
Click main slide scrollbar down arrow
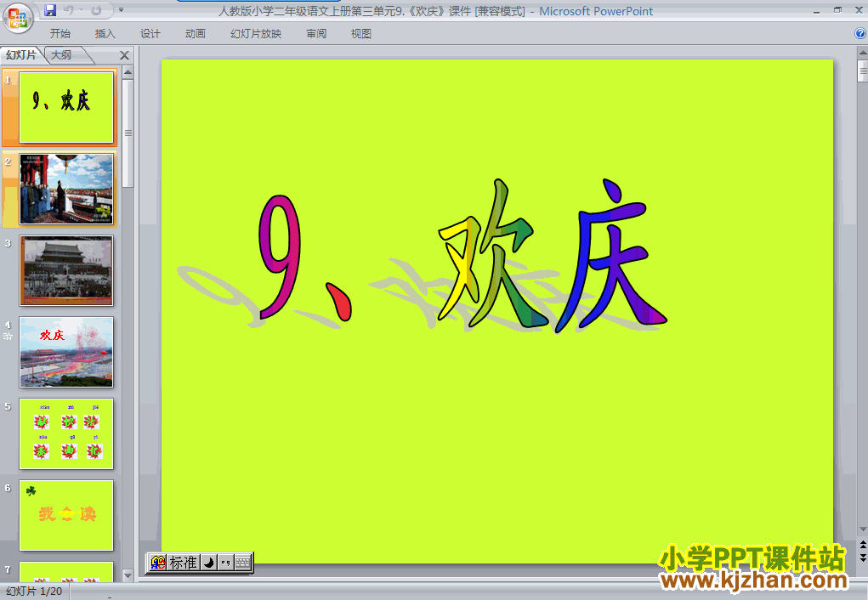coord(862,529)
